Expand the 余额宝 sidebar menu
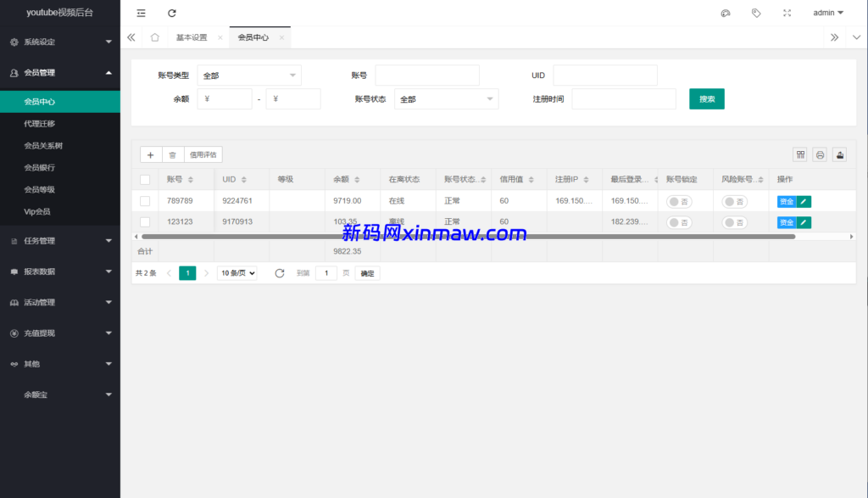The width and height of the screenshot is (868, 498). (x=60, y=394)
